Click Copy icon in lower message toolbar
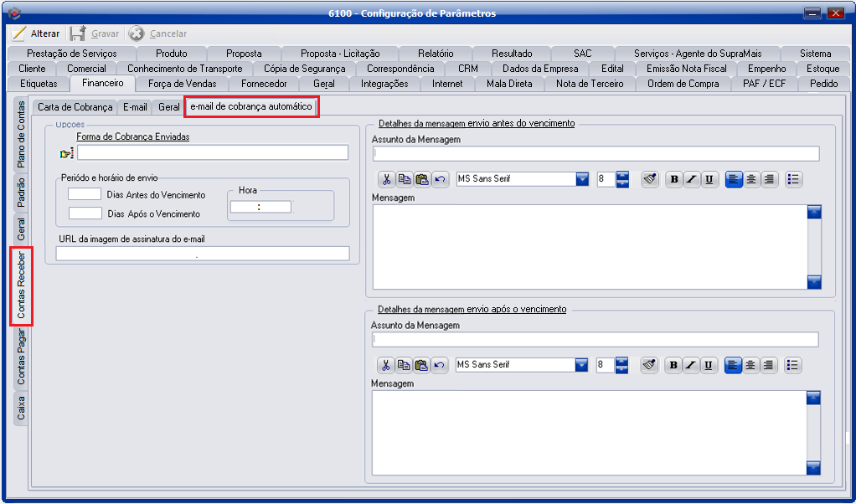This screenshot has height=504, width=856. 404,365
